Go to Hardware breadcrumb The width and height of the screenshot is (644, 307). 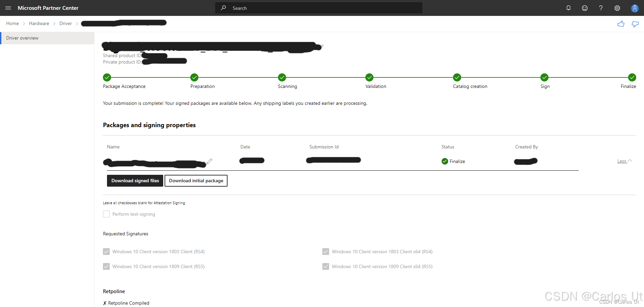[39, 23]
